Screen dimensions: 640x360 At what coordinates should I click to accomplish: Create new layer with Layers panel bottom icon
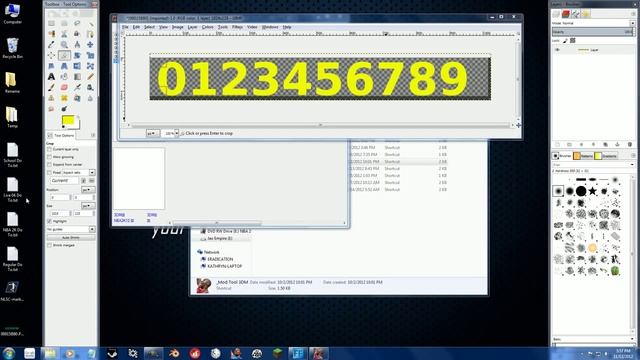(x=558, y=144)
